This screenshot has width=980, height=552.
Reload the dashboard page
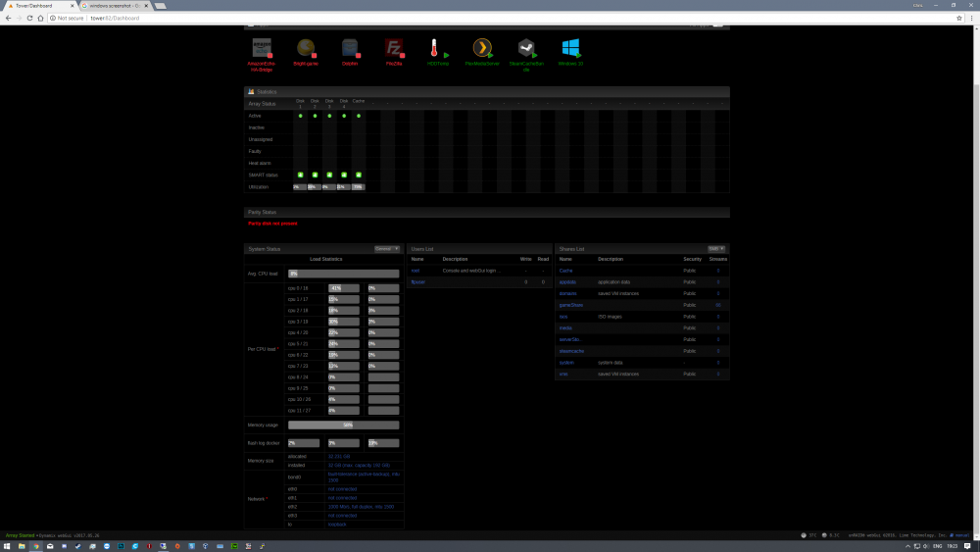pyautogui.click(x=29, y=18)
